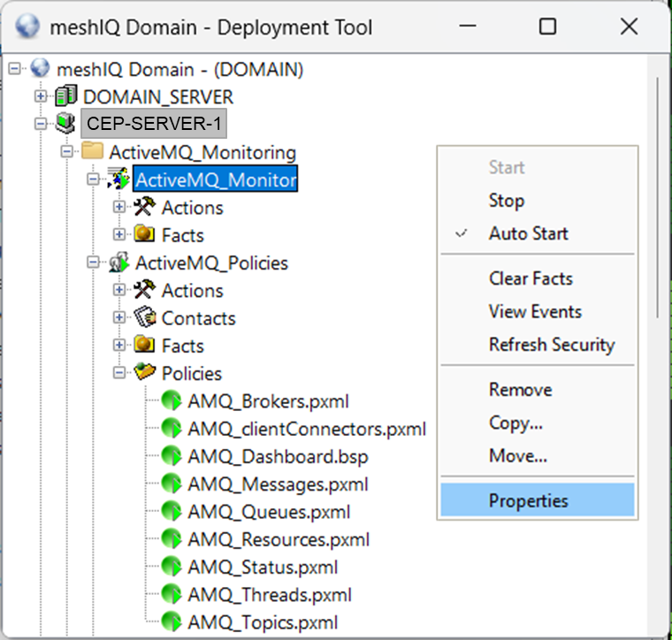672x640 pixels.
Task: Open Properties from the context menu
Action: [x=538, y=500]
